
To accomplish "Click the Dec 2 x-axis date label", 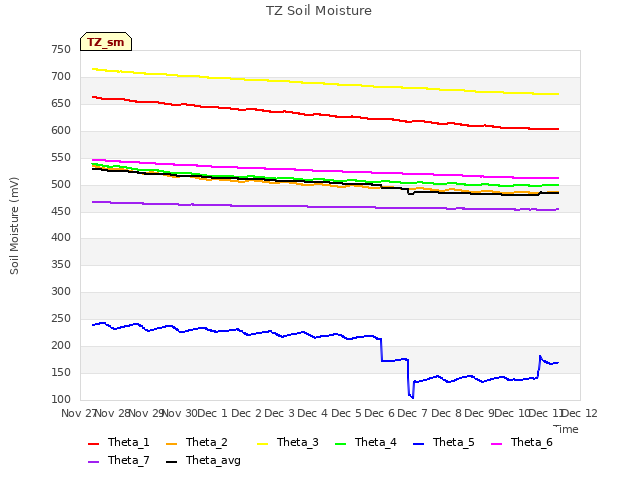I will coord(246,413).
